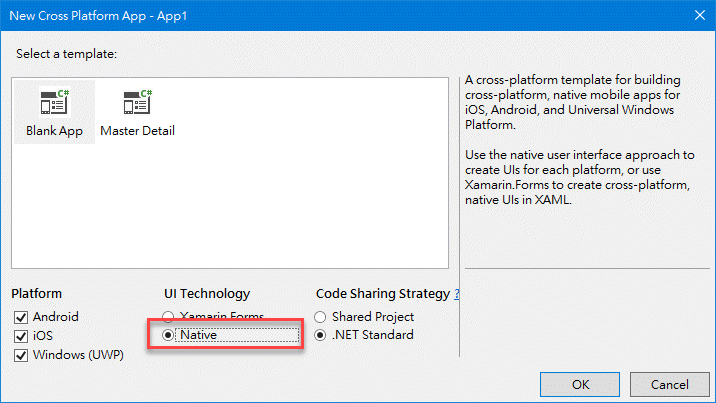The height and width of the screenshot is (403, 716).
Task: Confirm with the OK button
Action: point(580,385)
